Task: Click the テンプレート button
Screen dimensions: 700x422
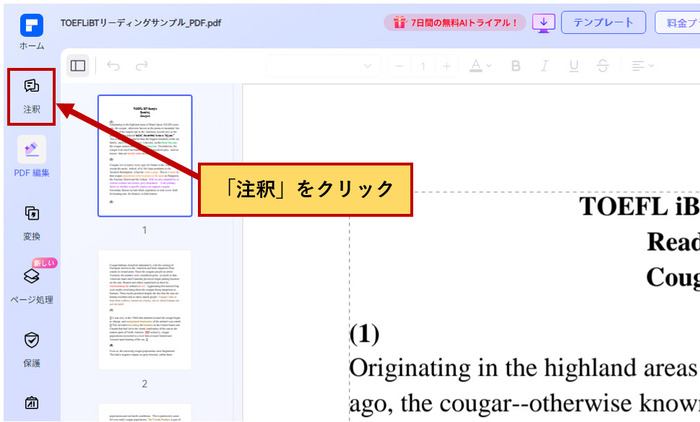Action: pyautogui.click(x=603, y=22)
